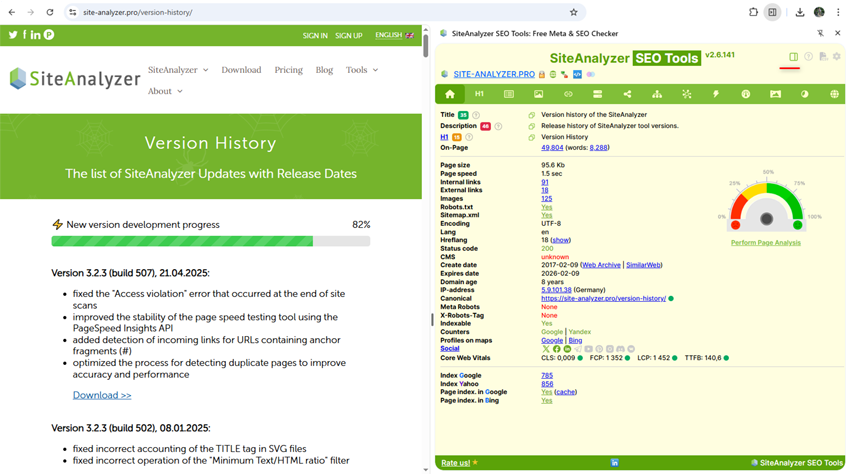
Task: Open the picture screenshot tab icon
Action: [x=776, y=94]
